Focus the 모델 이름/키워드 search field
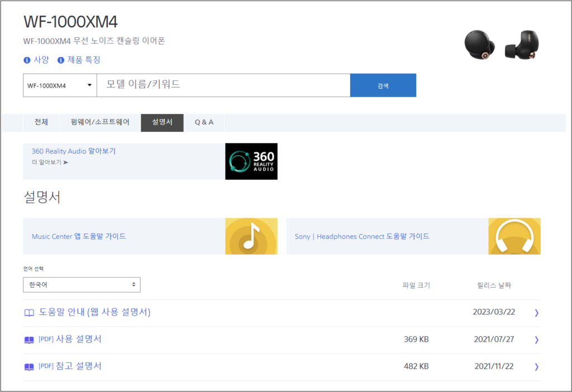 coord(223,85)
